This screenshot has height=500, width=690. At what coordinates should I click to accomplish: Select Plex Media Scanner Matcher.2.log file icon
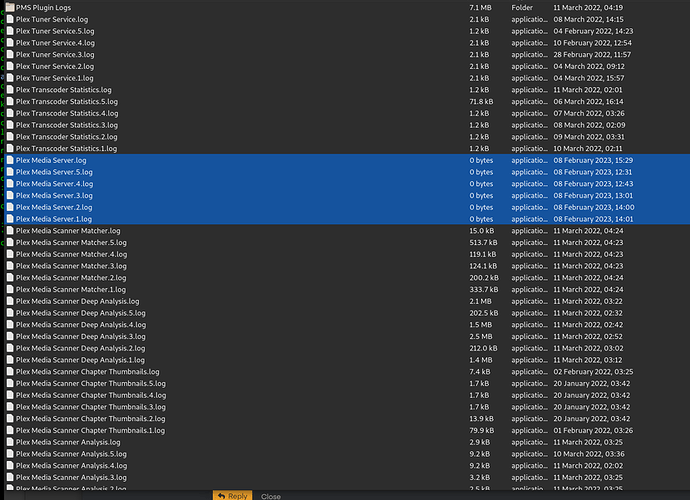click(10, 278)
